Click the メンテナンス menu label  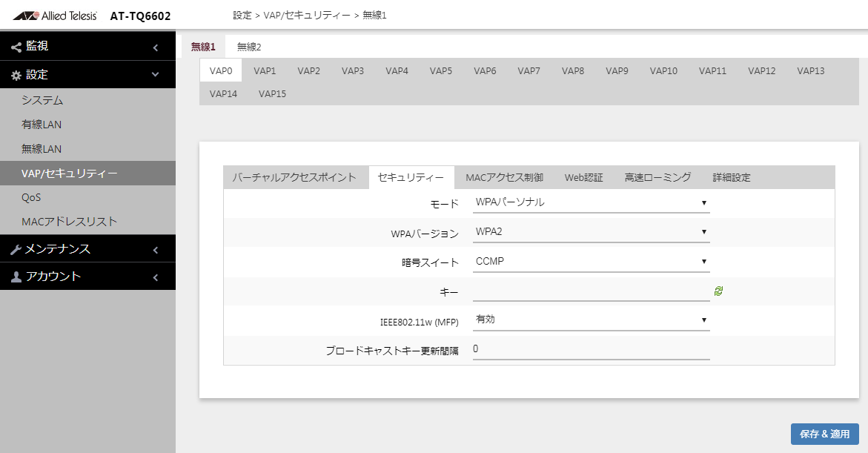(58, 249)
